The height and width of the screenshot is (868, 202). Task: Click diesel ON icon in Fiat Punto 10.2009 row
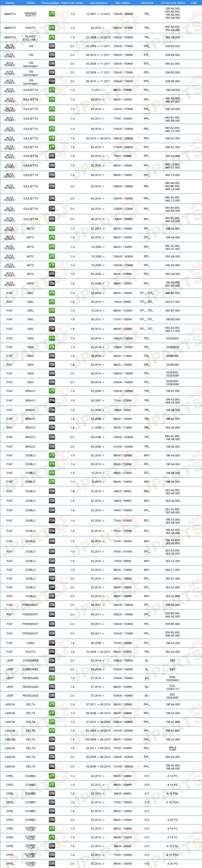pyautogui.click(x=52, y=652)
